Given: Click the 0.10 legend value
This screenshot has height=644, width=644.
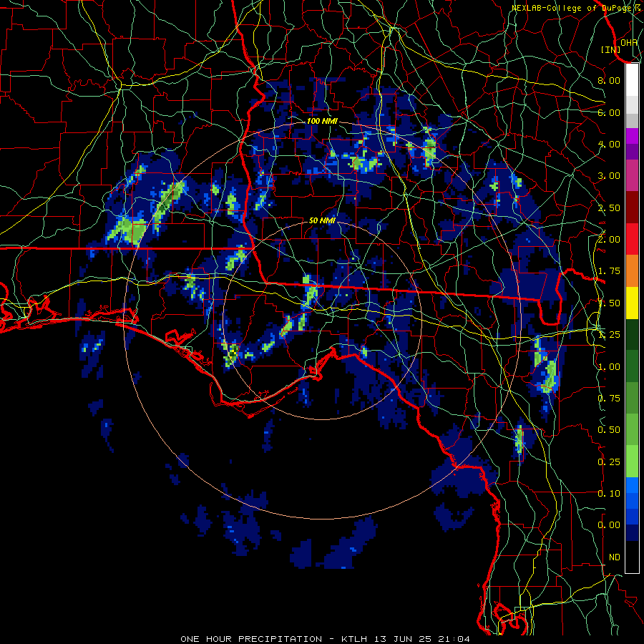Looking at the screenshot, I should click(609, 494).
